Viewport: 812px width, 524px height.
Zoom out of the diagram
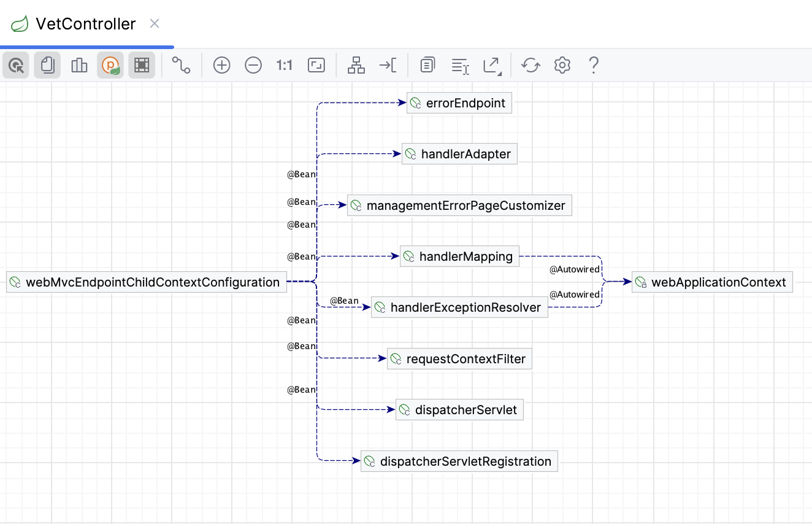pos(253,65)
